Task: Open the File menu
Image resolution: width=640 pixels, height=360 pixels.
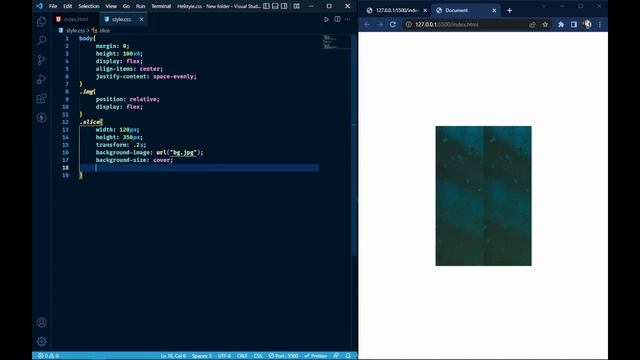Action: (x=53, y=6)
